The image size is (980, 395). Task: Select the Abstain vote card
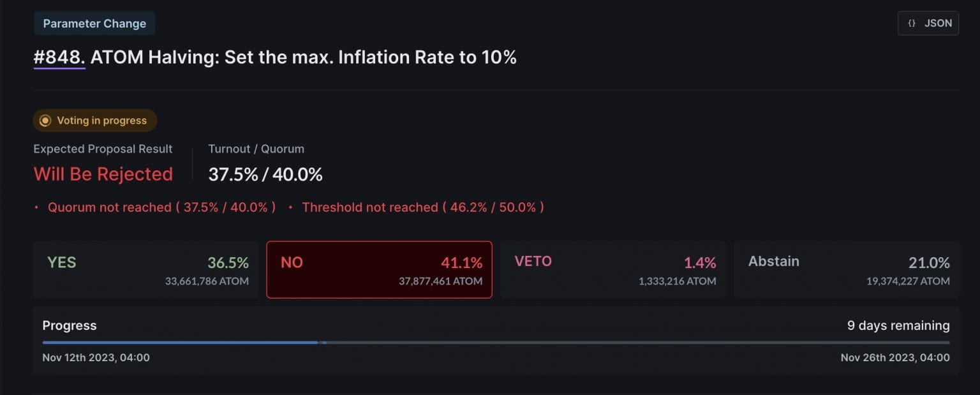(847, 270)
